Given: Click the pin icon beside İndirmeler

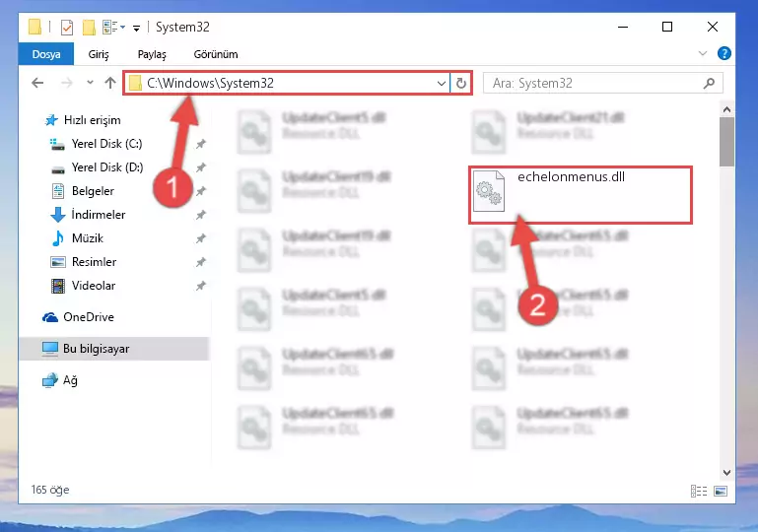Looking at the screenshot, I should (x=201, y=215).
